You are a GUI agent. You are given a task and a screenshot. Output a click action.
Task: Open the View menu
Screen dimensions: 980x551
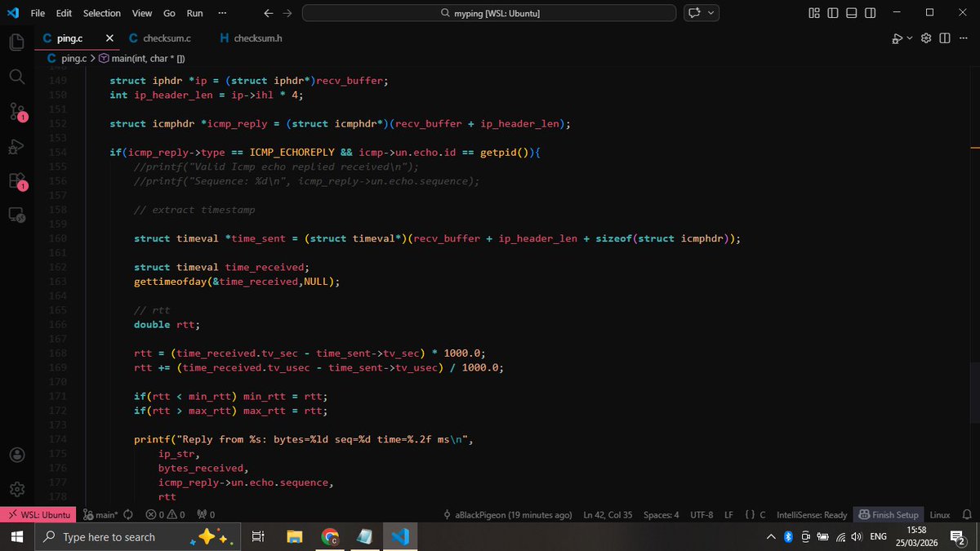click(142, 13)
